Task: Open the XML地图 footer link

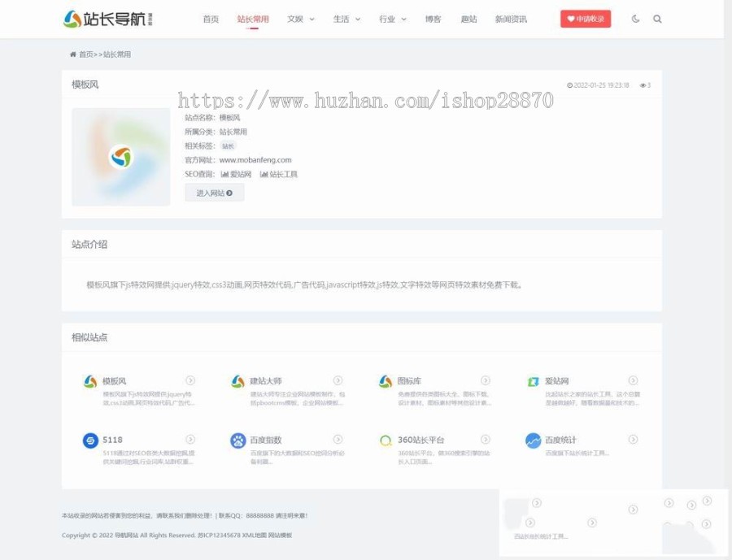Action: [254, 536]
